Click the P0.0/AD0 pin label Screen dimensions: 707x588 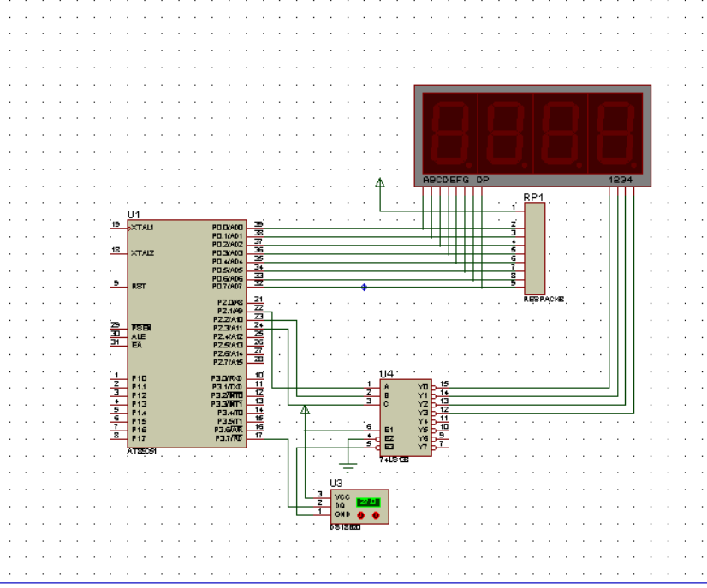coord(228,228)
